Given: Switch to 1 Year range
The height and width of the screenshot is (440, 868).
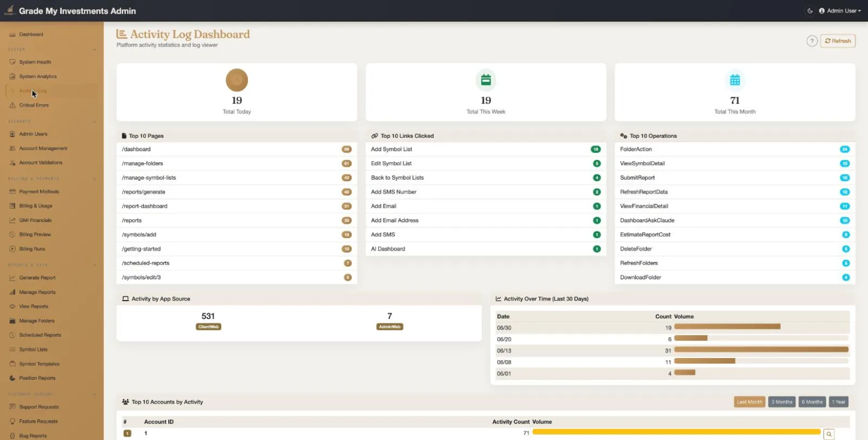Looking at the screenshot, I should (838, 402).
